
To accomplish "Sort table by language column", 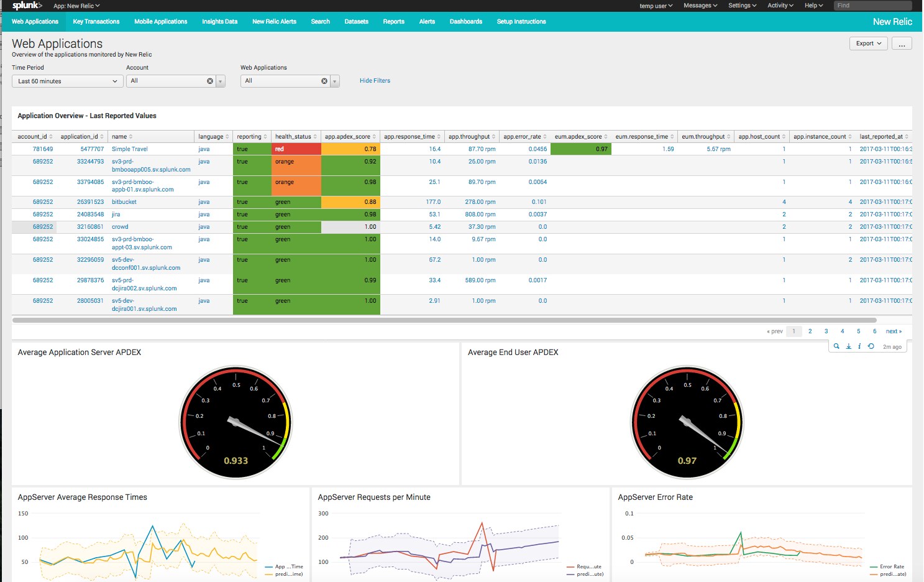I will pyautogui.click(x=214, y=137).
